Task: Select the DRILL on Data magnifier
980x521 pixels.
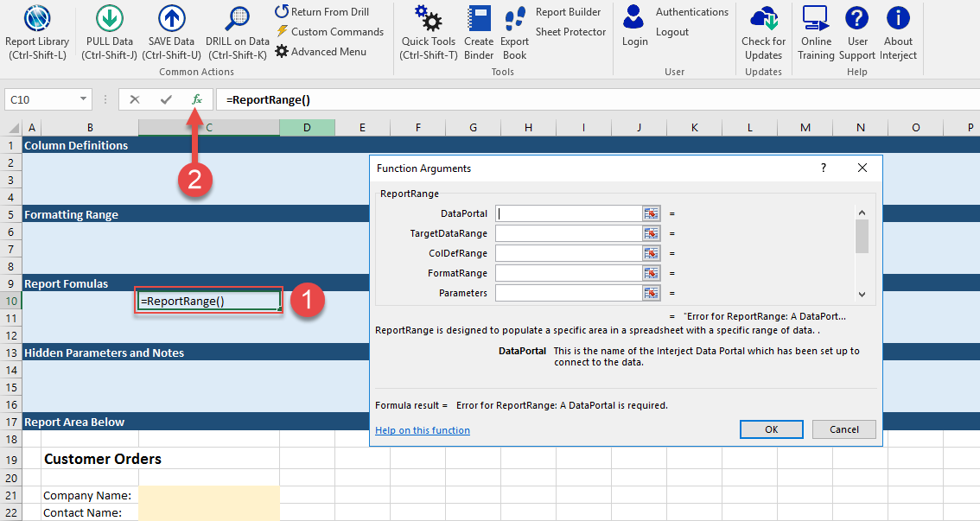Action: pos(237,19)
